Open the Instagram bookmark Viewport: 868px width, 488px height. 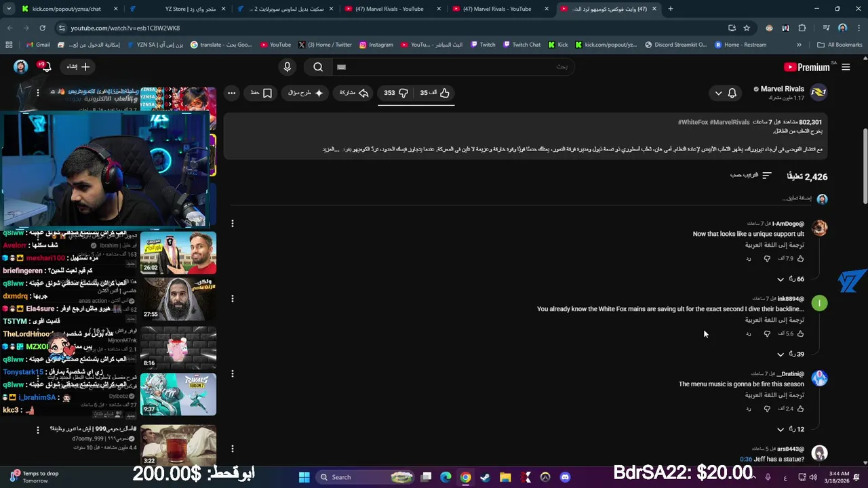tap(376, 45)
